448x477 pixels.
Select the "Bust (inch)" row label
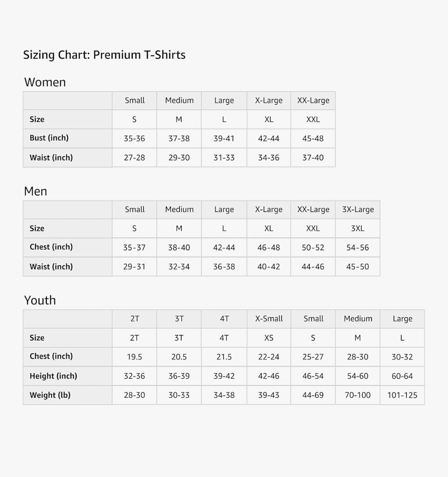pos(49,138)
